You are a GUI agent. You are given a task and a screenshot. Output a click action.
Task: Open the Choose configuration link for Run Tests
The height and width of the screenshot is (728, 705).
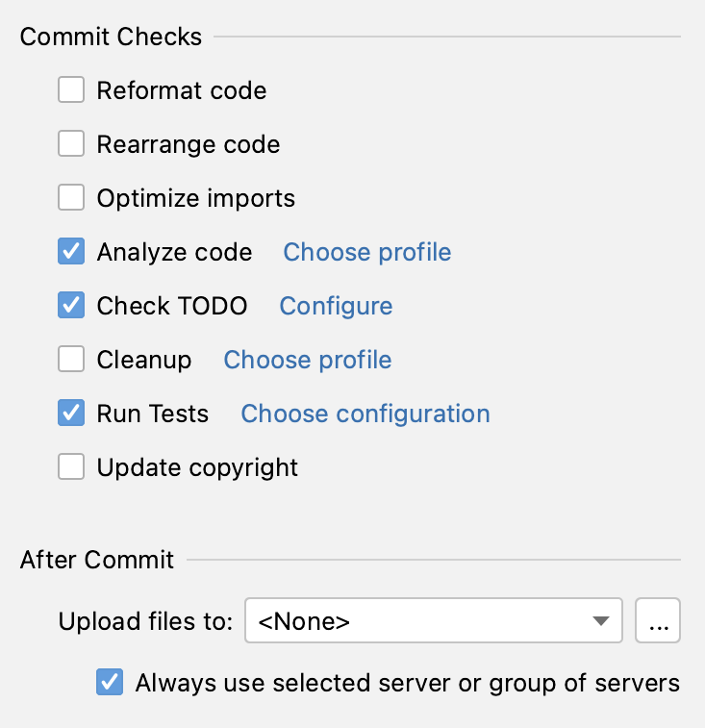pos(365,414)
